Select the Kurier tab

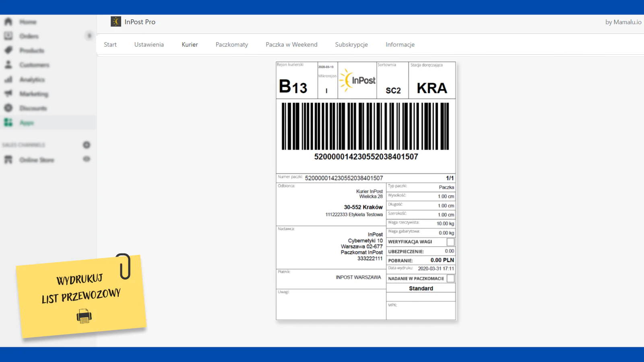pos(190,45)
